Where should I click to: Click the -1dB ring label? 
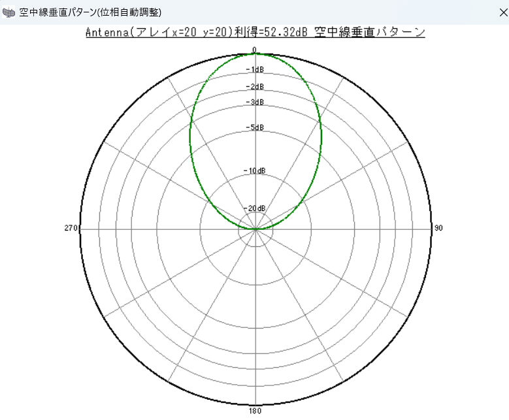point(255,69)
